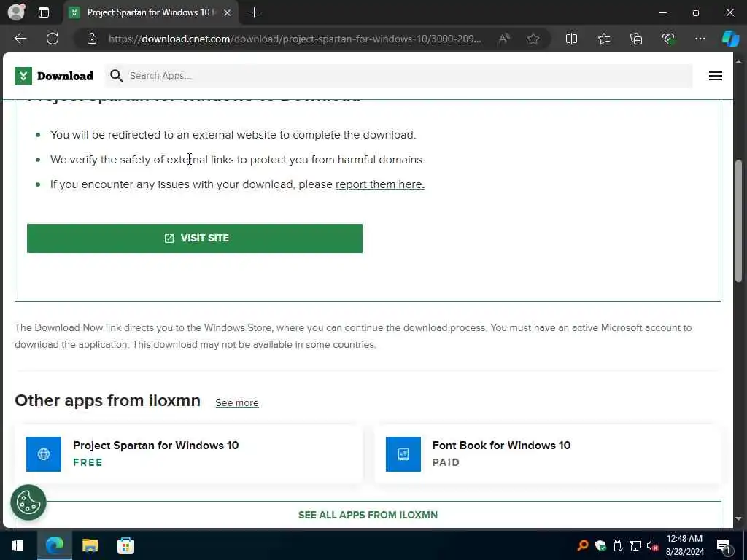Click the search magnifier icon
747x560 pixels.
(x=116, y=76)
